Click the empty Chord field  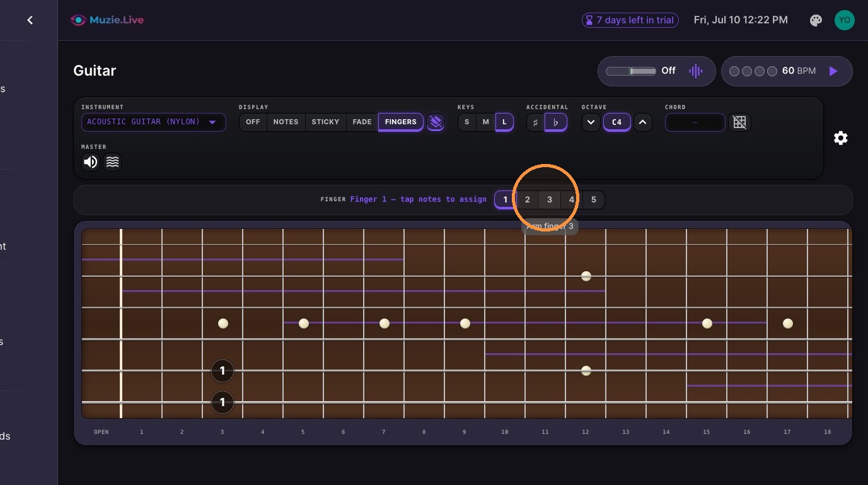(695, 122)
